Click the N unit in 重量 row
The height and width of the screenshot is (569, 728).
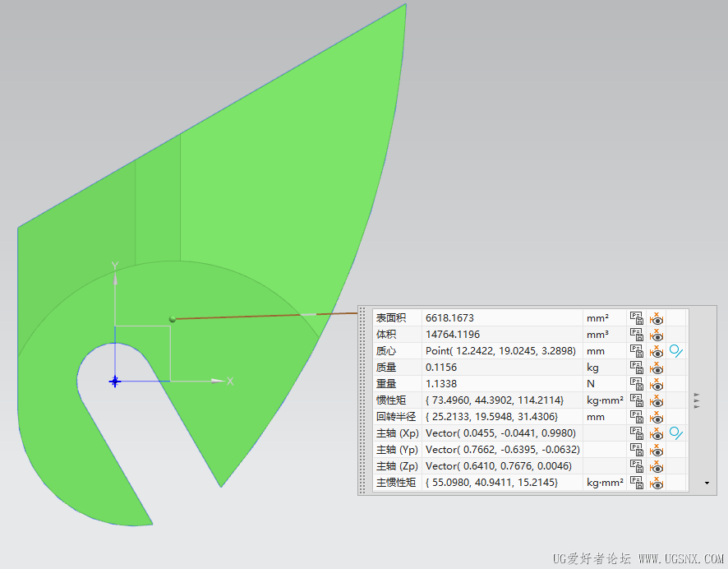click(591, 384)
